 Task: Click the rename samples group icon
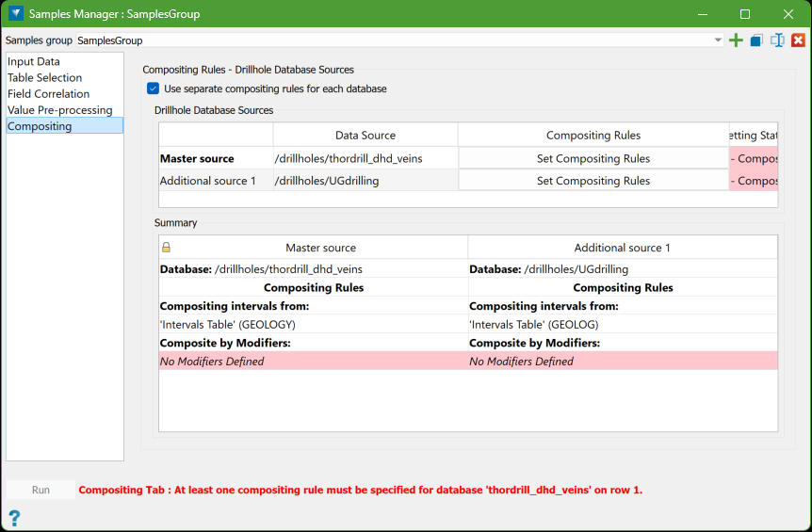pos(777,40)
